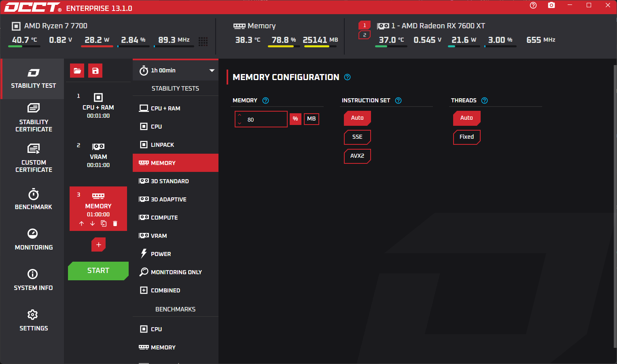Viewport: 617px width, 364px height.
Task: Click the AMD Ryzen 7 7700 label
Action: pyautogui.click(x=56, y=26)
